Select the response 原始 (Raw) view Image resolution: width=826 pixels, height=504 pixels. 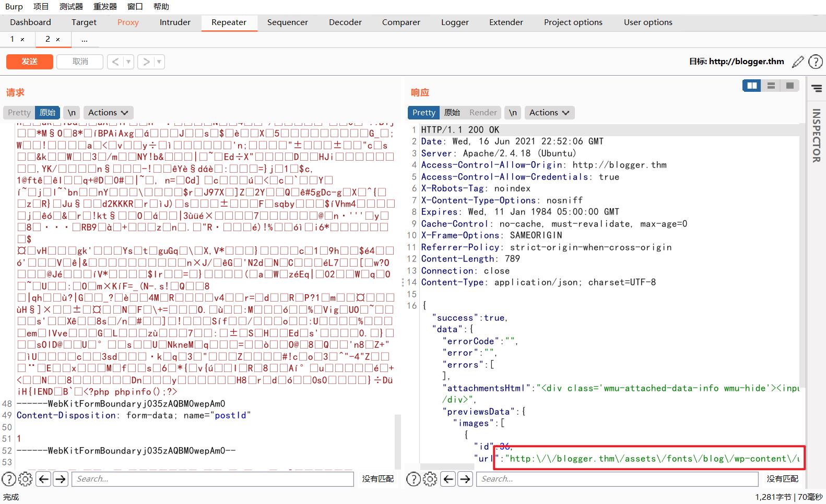452,112
